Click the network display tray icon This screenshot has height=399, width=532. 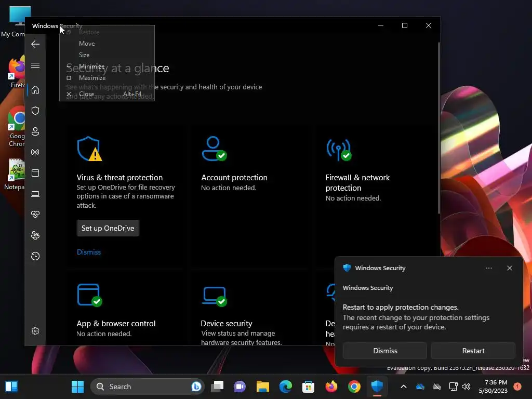(453, 387)
